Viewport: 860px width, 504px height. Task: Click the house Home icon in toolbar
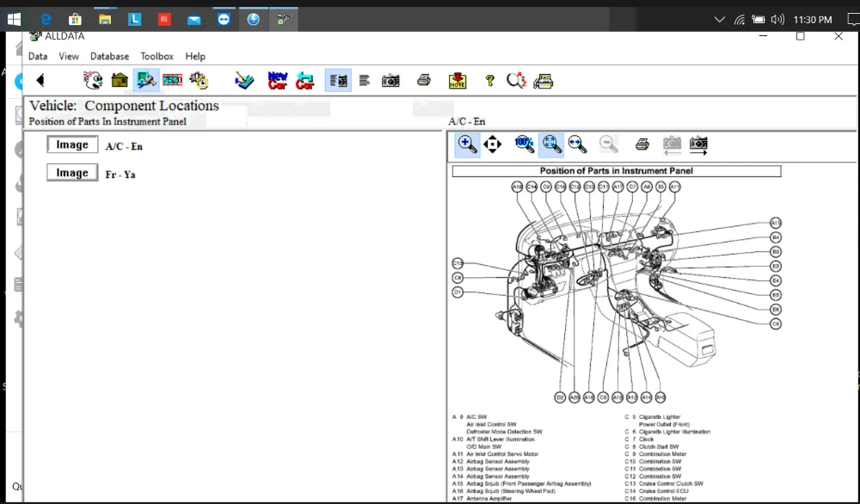[119, 81]
